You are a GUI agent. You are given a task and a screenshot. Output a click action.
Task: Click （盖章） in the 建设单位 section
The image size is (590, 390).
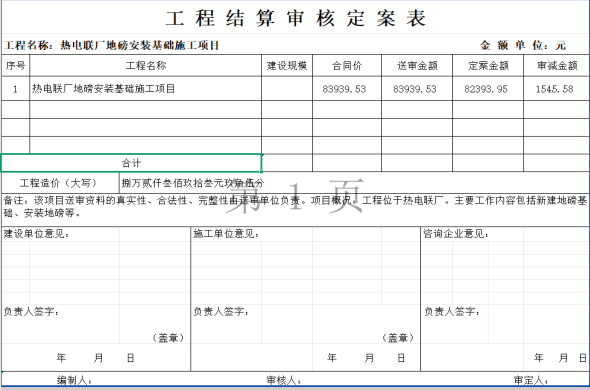pyautogui.click(x=168, y=338)
